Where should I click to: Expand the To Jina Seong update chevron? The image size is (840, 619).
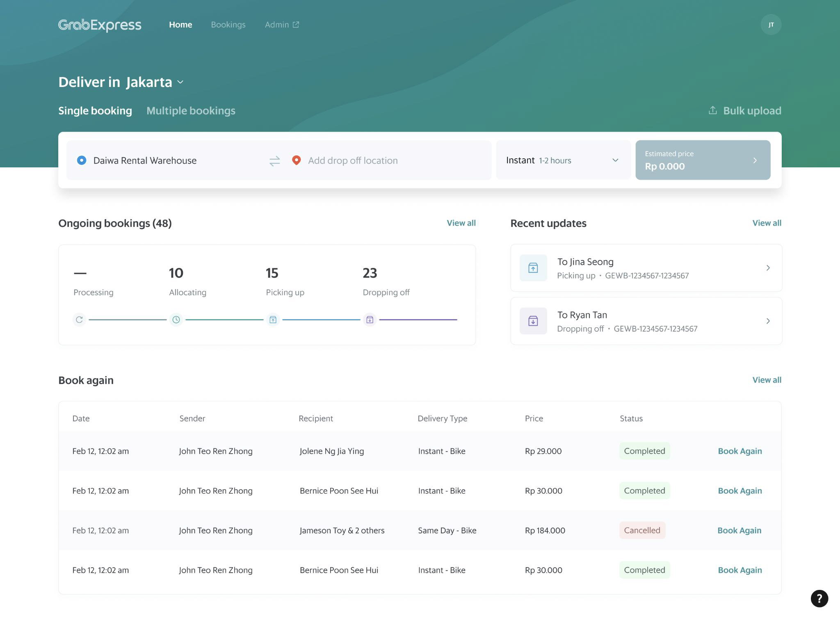768,268
